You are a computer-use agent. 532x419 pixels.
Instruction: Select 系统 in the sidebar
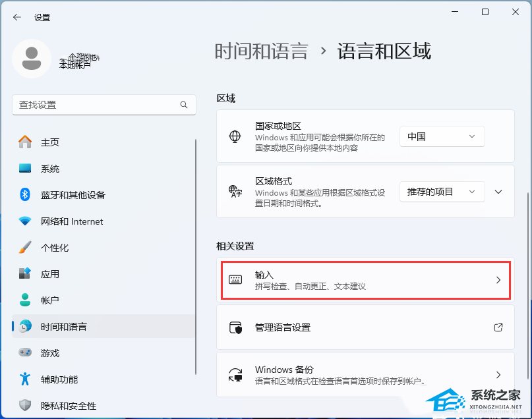tap(103, 169)
